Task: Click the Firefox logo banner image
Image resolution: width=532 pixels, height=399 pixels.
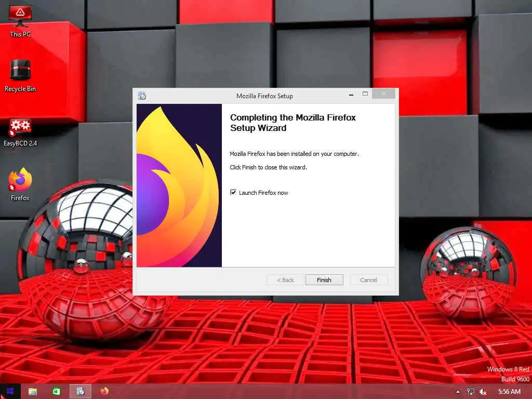Action: coord(179,185)
